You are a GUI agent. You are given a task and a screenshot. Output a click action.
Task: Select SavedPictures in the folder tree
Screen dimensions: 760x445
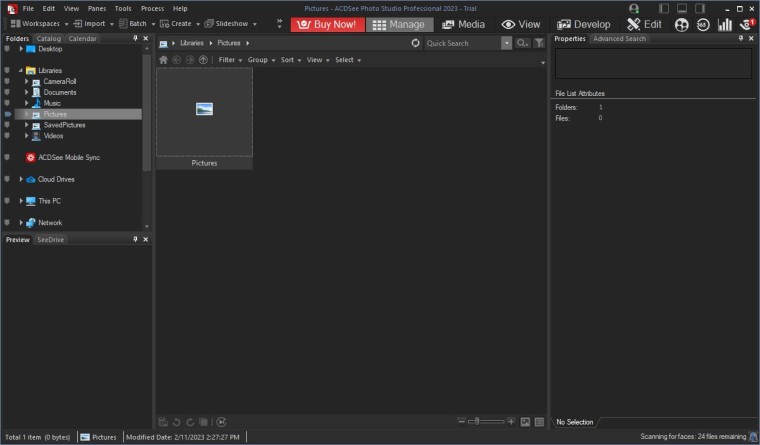(x=64, y=125)
